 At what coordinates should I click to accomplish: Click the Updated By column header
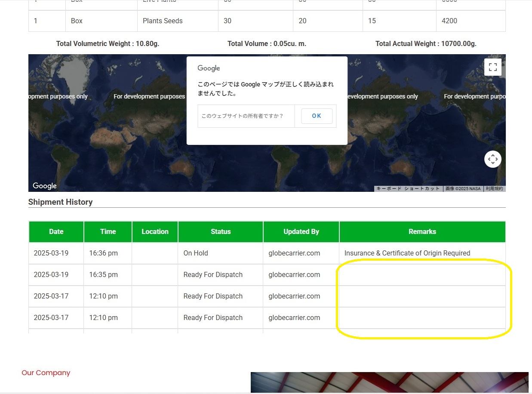click(x=301, y=232)
